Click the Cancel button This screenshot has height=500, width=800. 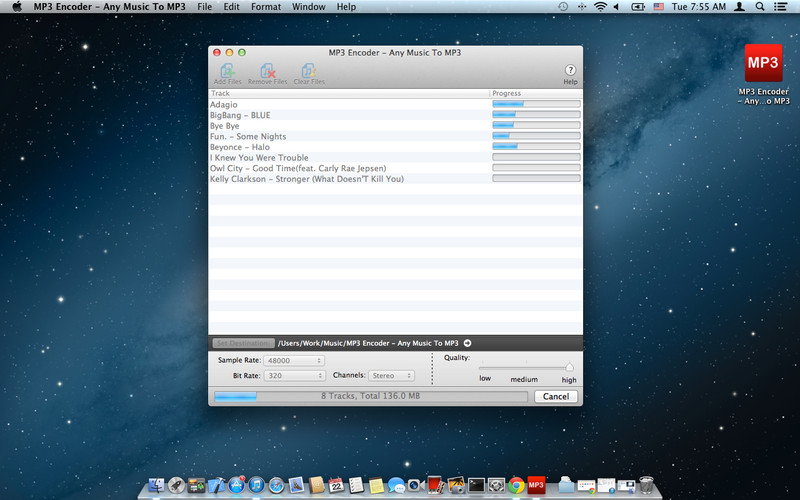coord(556,396)
